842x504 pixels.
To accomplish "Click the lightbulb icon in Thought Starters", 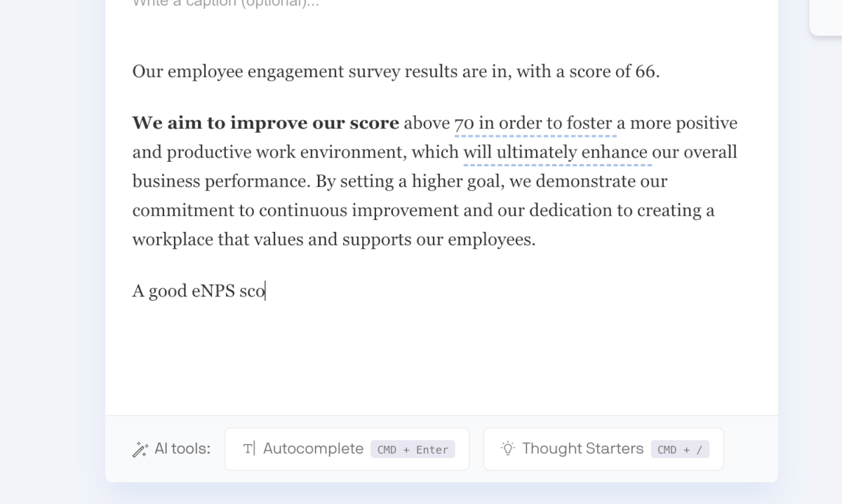I will [508, 449].
